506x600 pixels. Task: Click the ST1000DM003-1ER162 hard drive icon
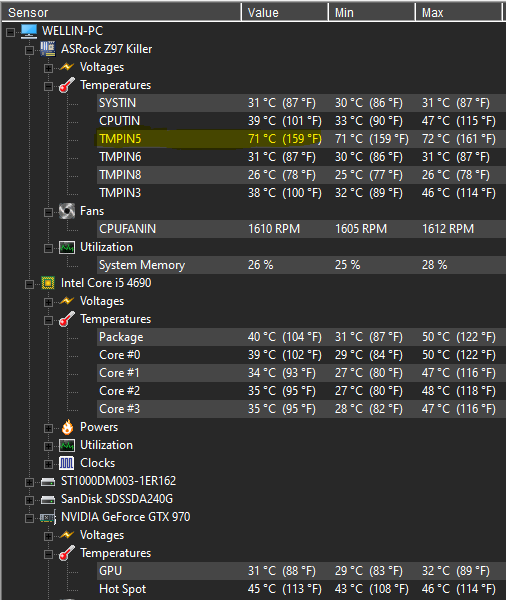click(x=48, y=481)
